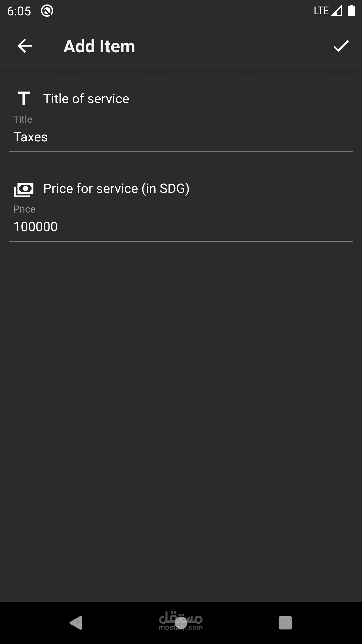The height and width of the screenshot is (644, 362).
Task: Tap the money banknote icon
Action: point(24,189)
